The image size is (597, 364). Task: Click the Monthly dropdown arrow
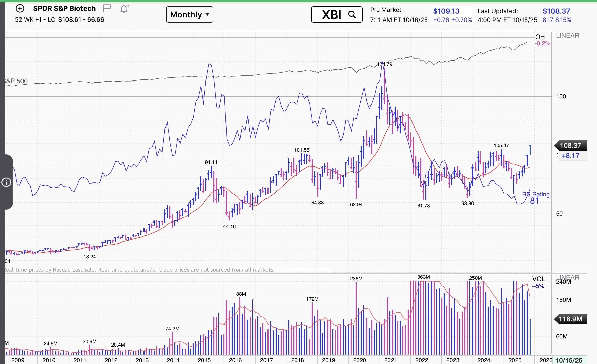click(x=207, y=14)
